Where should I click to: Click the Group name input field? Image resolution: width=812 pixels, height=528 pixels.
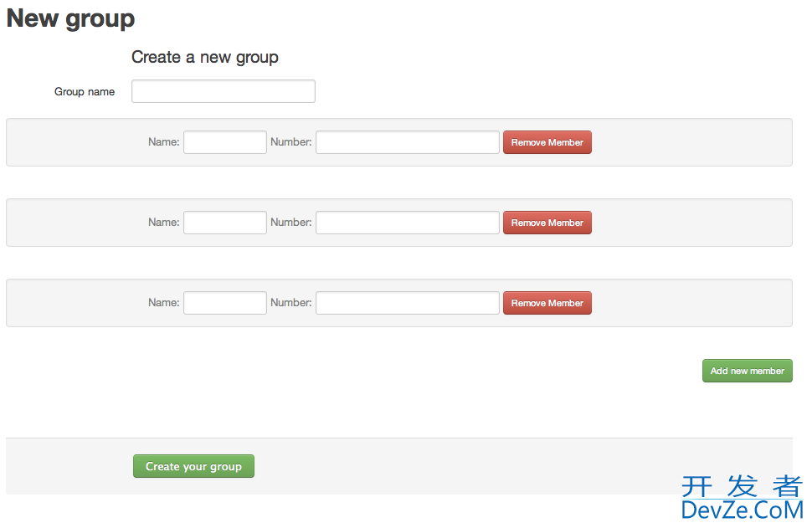point(224,91)
